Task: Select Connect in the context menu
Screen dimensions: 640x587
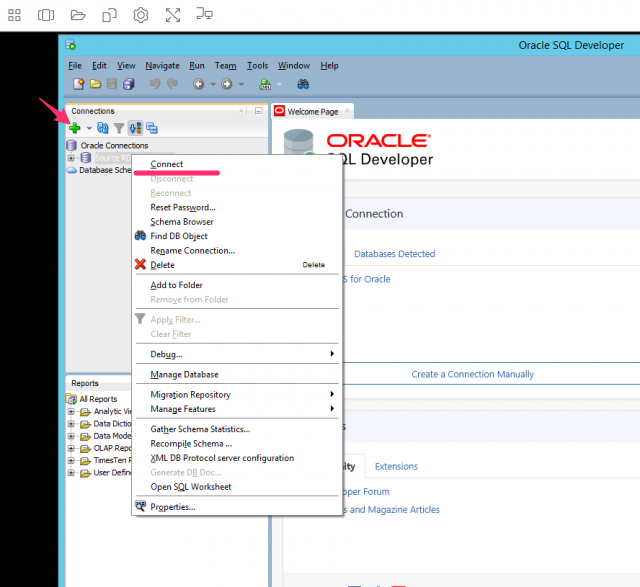Action: tap(237, 164)
